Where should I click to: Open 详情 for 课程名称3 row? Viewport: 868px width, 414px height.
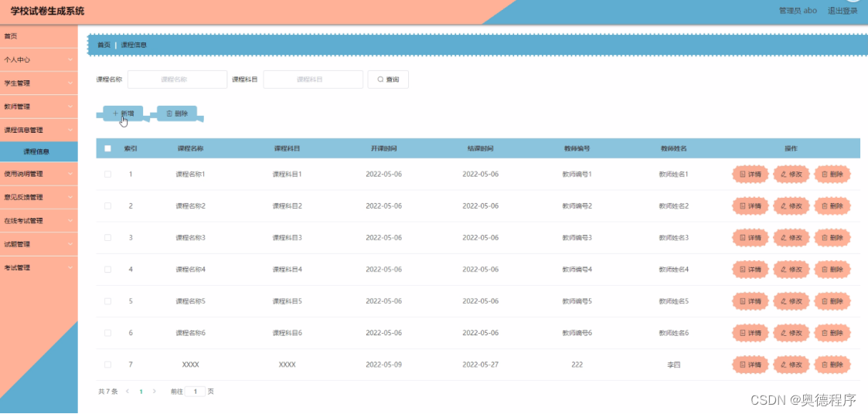tap(750, 237)
